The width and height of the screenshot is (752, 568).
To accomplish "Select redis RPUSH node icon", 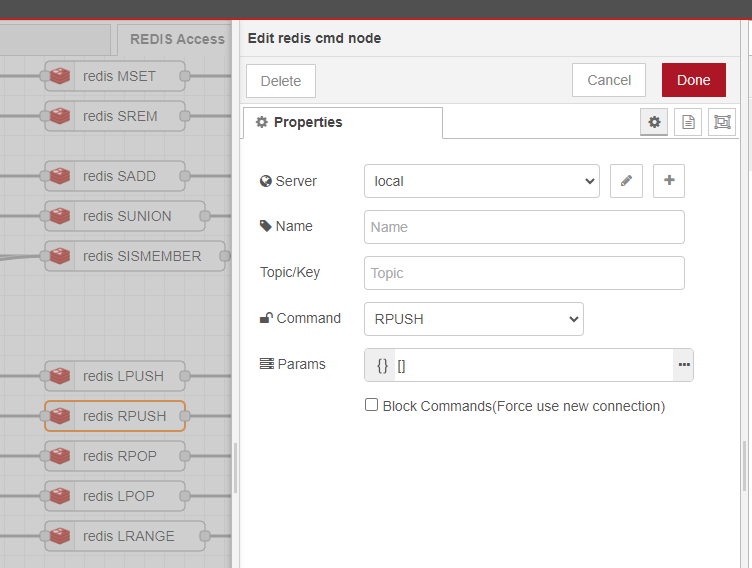I will 60,416.
